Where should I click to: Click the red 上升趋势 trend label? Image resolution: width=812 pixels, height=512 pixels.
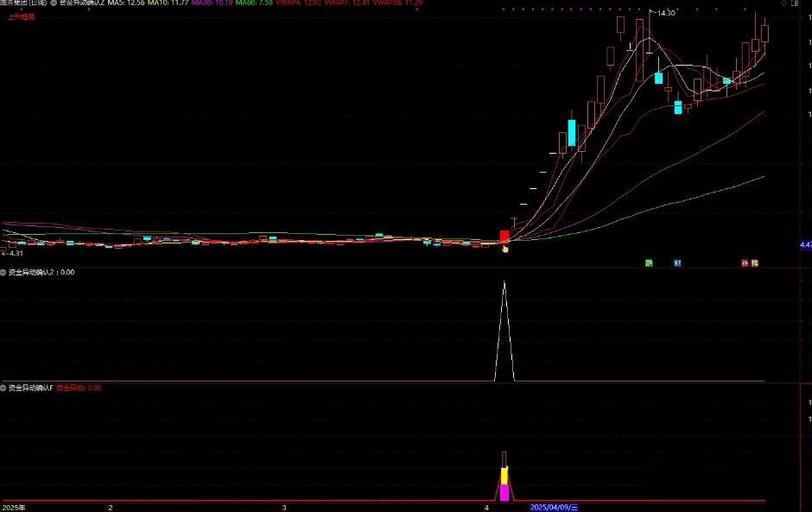point(21,16)
